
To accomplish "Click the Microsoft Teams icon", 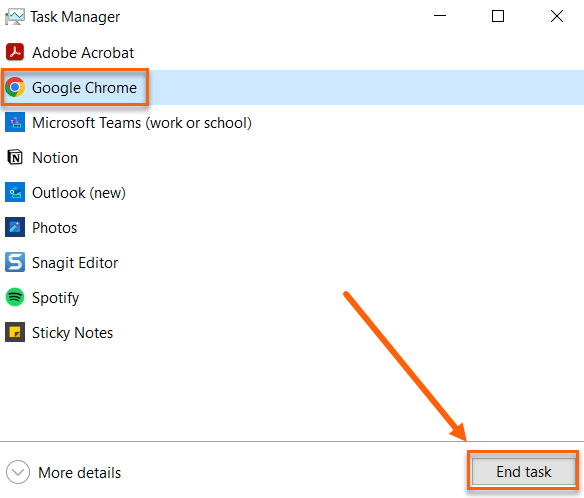I will coord(15,122).
